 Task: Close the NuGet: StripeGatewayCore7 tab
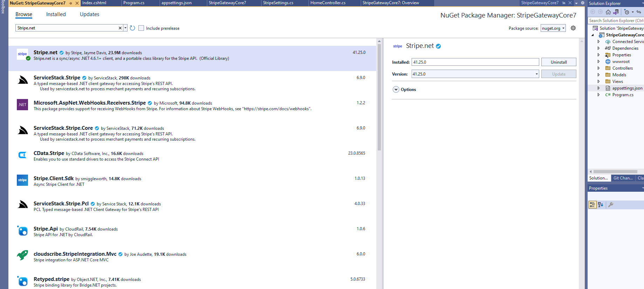tap(77, 3)
